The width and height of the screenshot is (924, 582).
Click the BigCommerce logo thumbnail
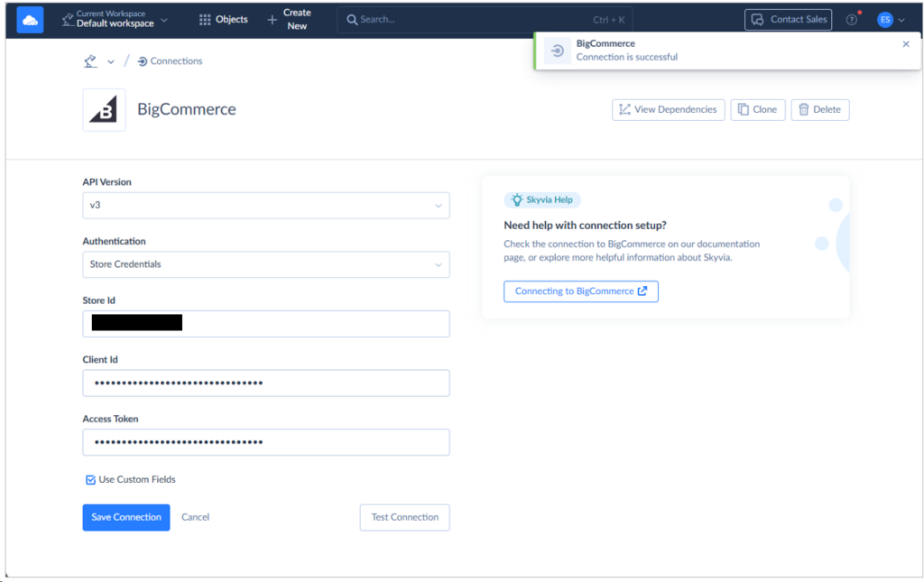(104, 109)
